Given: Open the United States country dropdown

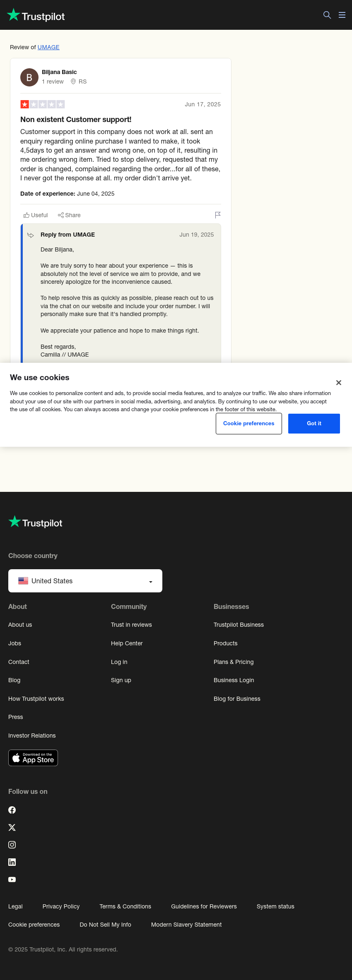Looking at the screenshot, I should [85, 581].
